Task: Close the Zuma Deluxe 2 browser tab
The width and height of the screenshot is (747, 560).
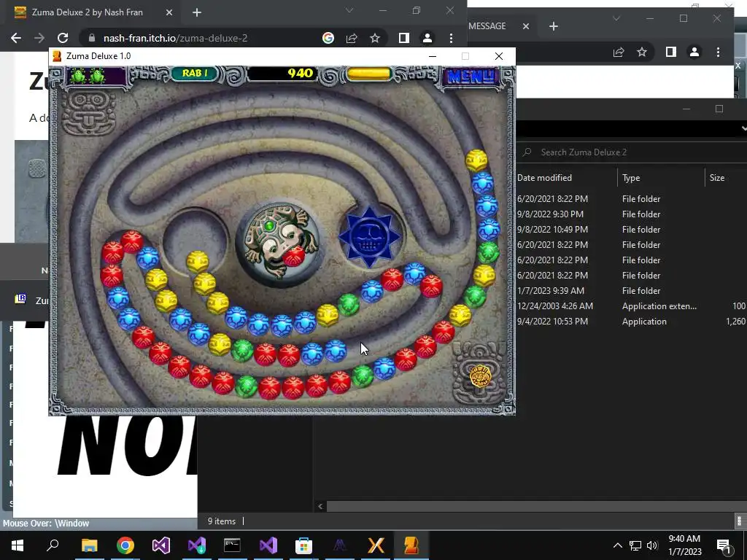Action: tap(169, 12)
